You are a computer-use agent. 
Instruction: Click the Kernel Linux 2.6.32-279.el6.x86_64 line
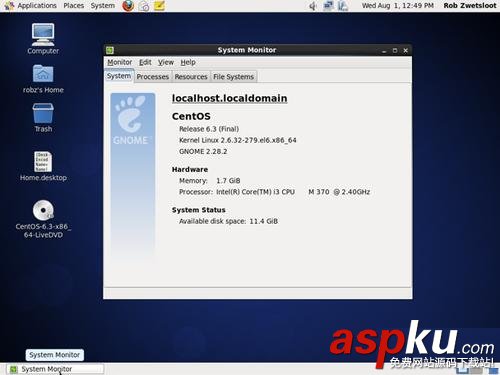point(238,140)
